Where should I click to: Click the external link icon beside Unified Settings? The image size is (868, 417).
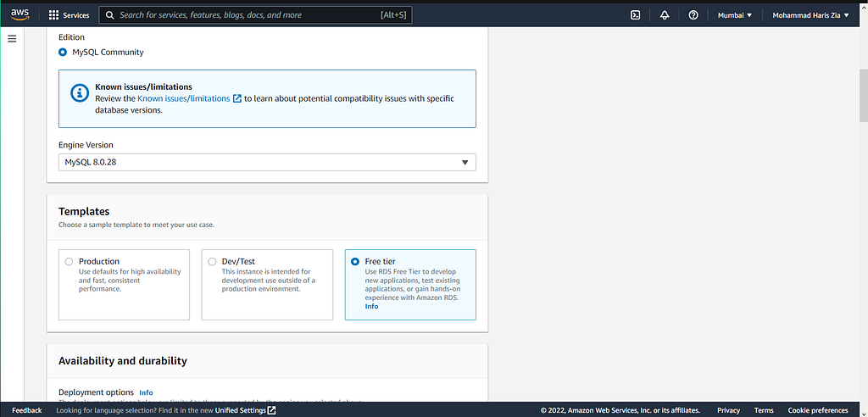(271, 410)
